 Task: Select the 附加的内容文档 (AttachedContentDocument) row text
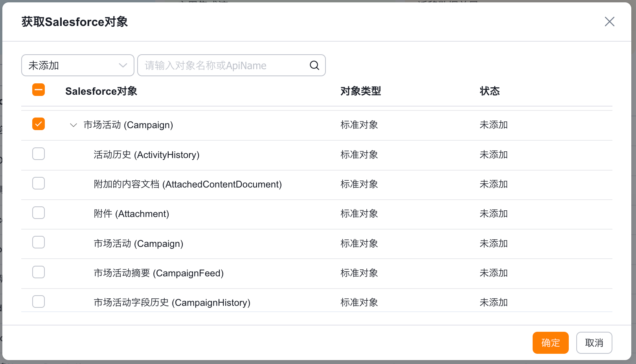point(188,184)
